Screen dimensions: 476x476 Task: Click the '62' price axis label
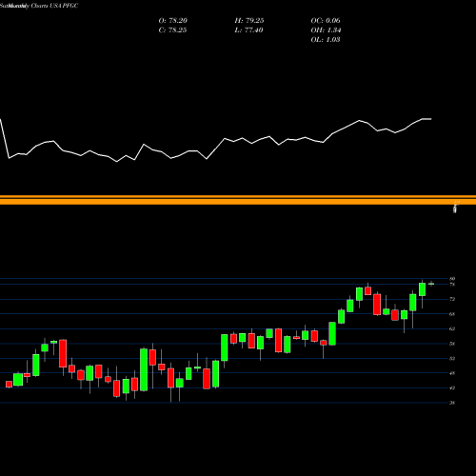tap(452, 328)
